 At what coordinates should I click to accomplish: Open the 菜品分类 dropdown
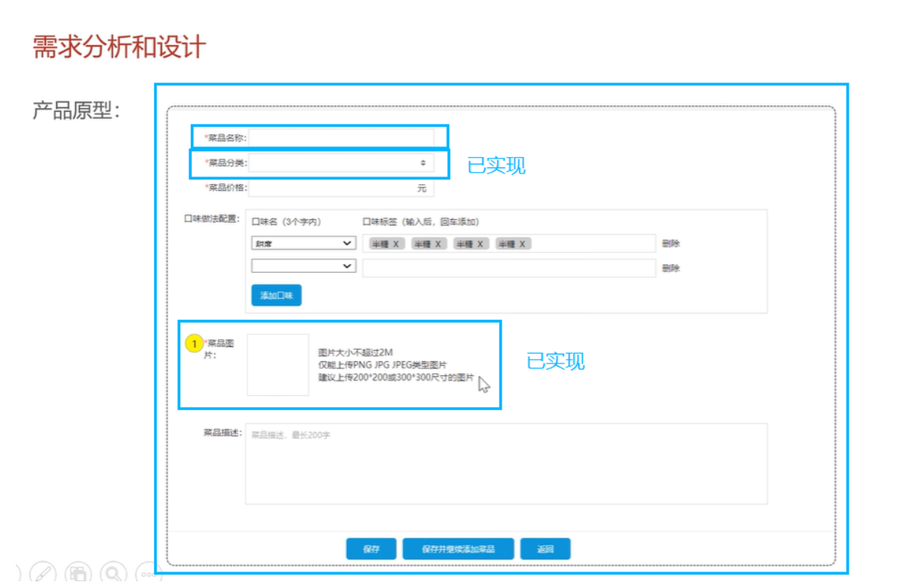(342, 162)
